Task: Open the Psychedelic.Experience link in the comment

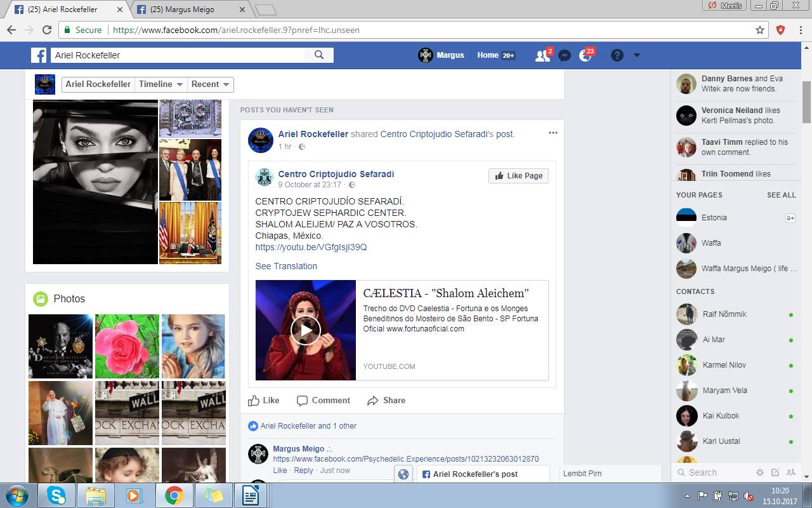Action: pos(406,459)
